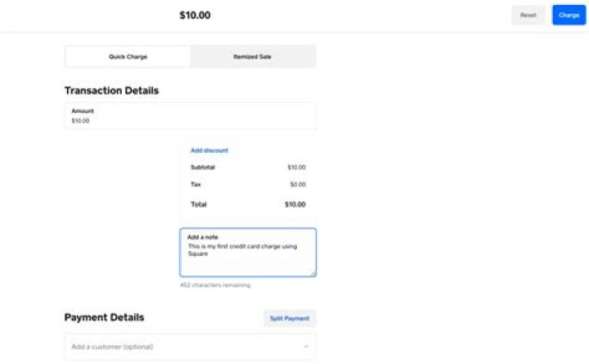Click the bold Total $10.00 amount
This screenshot has height=364, width=589.
pyautogui.click(x=294, y=204)
